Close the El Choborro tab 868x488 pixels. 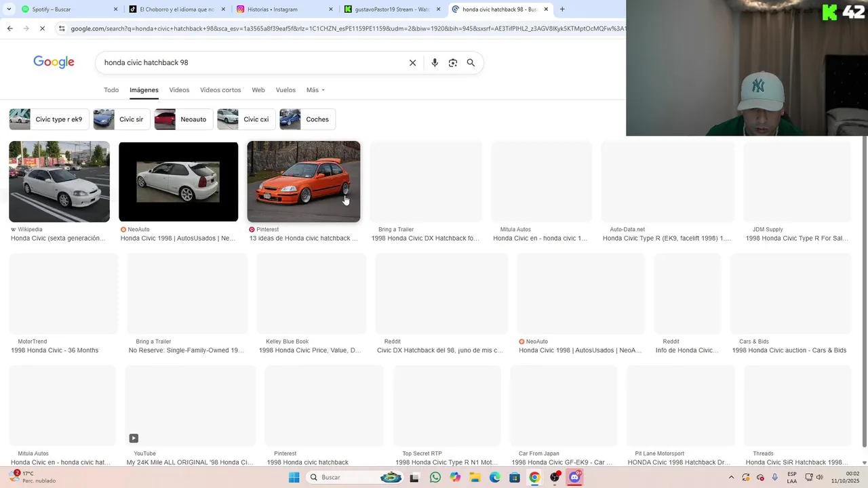(x=223, y=9)
